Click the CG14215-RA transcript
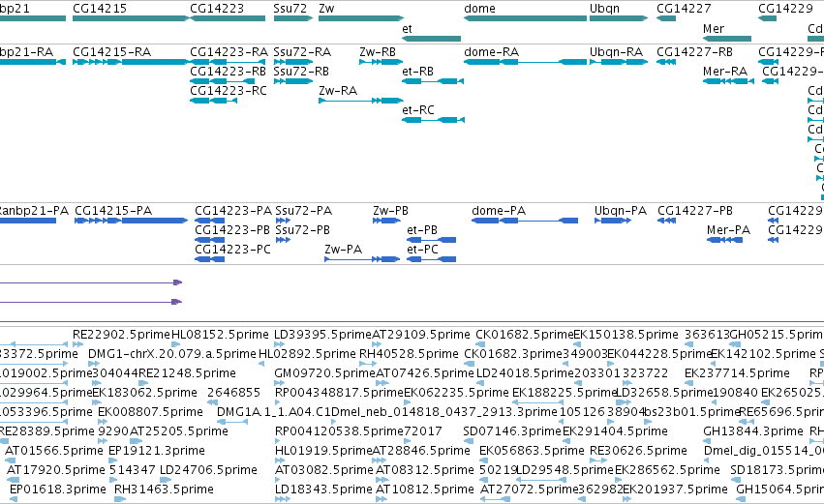Image resolution: width=824 pixels, height=504 pixels. [131, 62]
